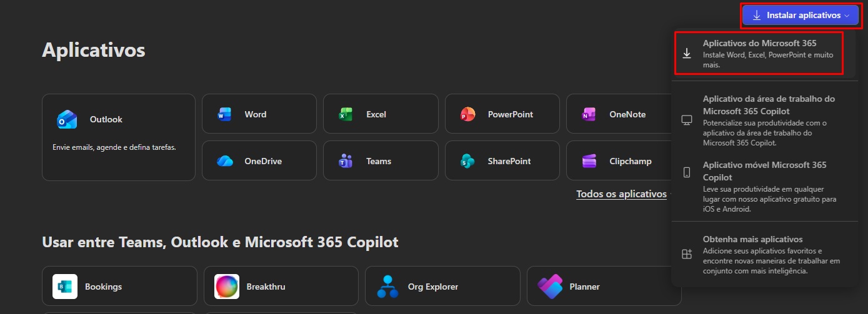Expand the Instalar aplicativos dropdown button
The height and width of the screenshot is (314, 868).
801,16
